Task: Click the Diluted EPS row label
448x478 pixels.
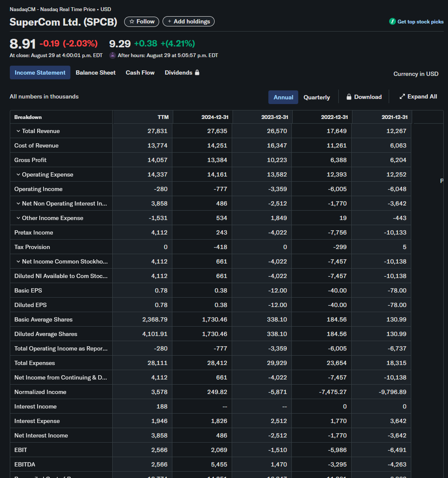Action: [x=30, y=305]
